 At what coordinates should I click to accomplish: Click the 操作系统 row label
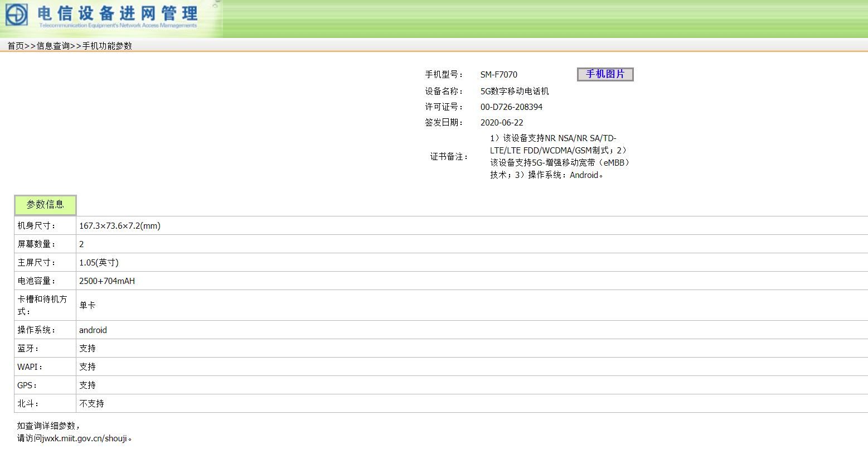[37, 330]
